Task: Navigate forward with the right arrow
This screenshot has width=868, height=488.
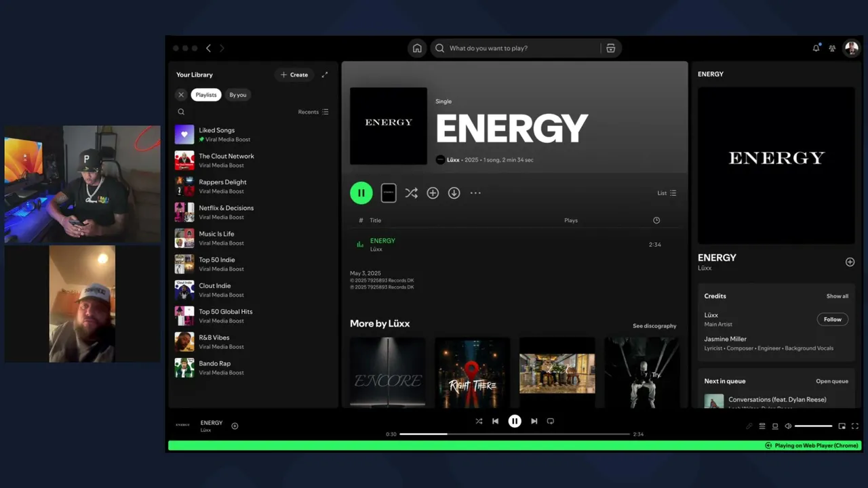Action: coord(222,48)
